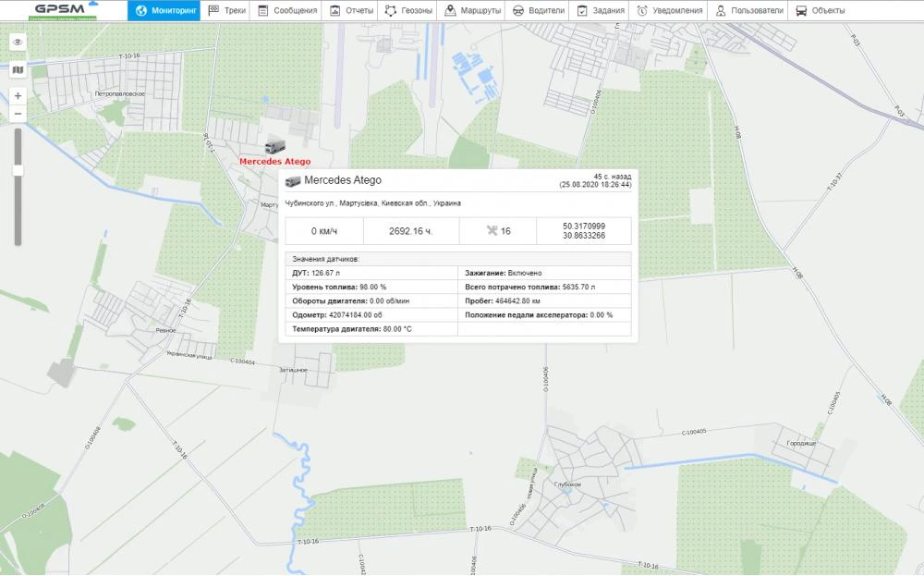The width and height of the screenshot is (924, 576).
Task: Click the zoom in plus control
Action: pyautogui.click(x=18, y=94)
